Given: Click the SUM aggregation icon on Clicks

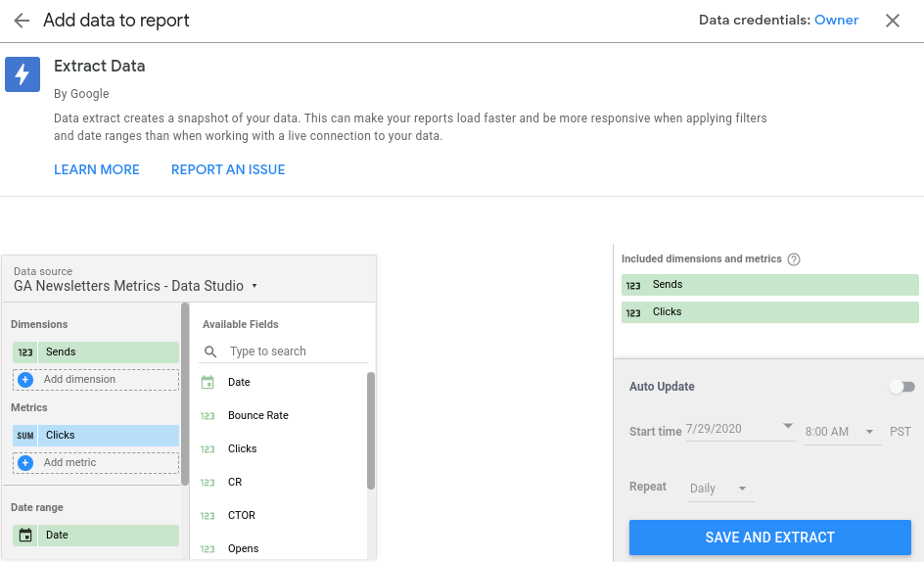Looking at the screenshot, I should [x=25, y=436].
